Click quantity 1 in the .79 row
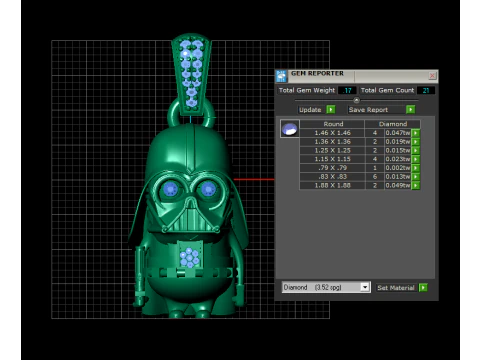The image size is (480, 360). 375,168
